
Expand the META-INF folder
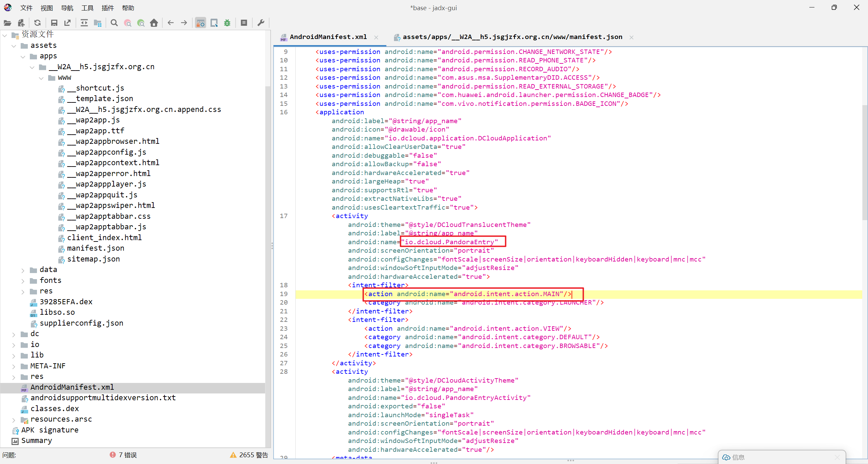[14, 366]
